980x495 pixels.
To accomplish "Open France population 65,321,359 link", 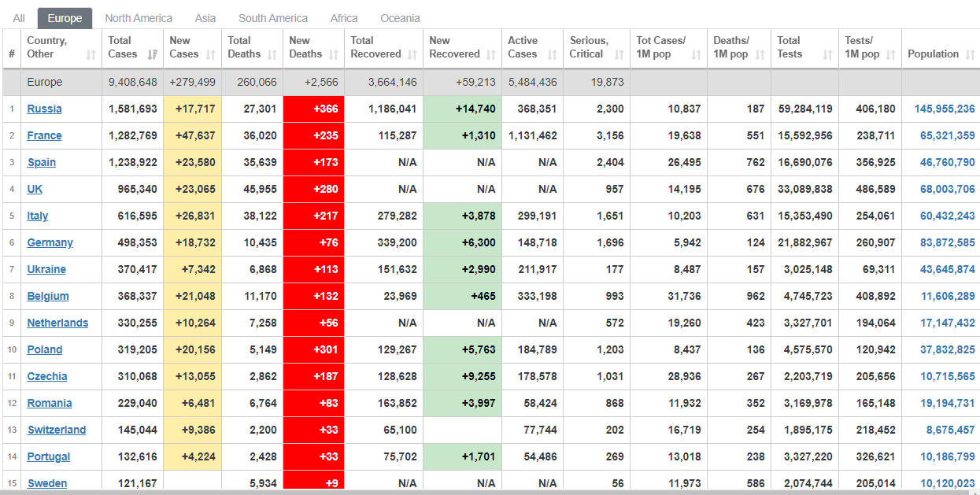I will pos(948,135).
